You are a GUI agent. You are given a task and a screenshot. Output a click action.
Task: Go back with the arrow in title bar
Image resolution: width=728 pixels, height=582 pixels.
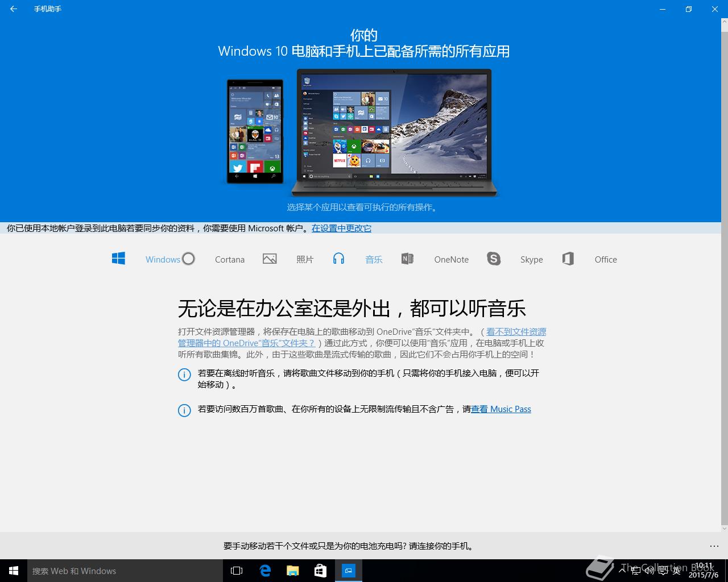[x=14, y=9]
